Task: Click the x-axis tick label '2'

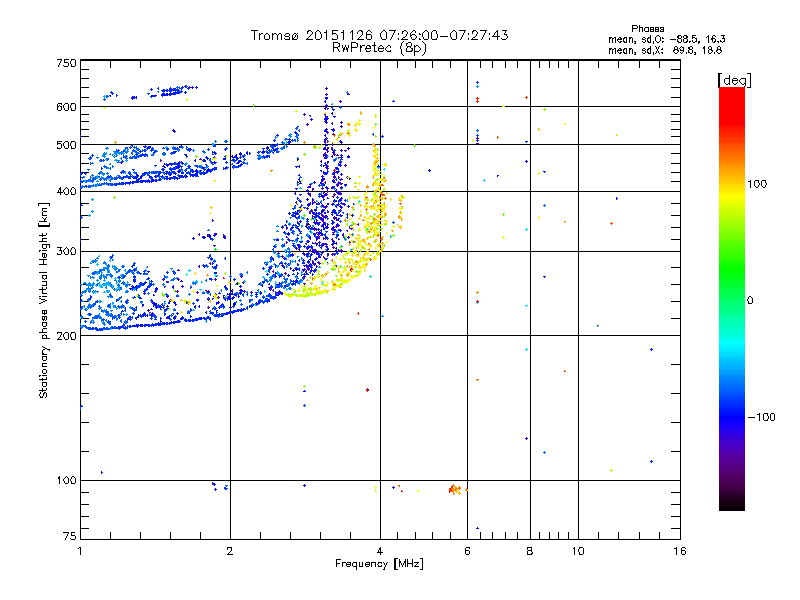Action: pos(230,551)
